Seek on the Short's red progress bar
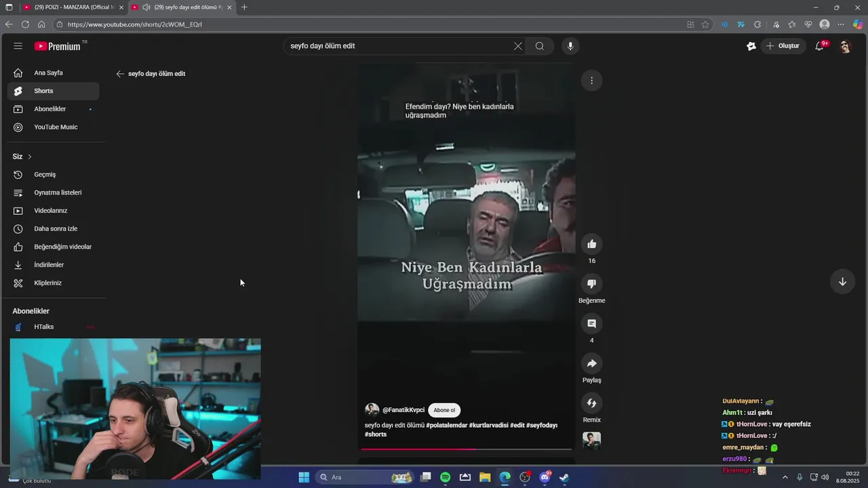This screenshot has width=868, height=488. (467, 449)
